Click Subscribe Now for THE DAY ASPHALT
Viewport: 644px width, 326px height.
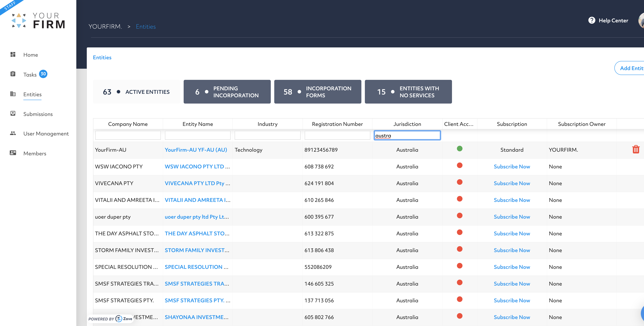512,234
